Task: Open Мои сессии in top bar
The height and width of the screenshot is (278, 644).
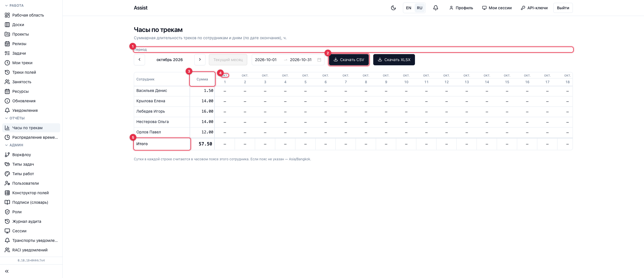Action: point(497,8)
